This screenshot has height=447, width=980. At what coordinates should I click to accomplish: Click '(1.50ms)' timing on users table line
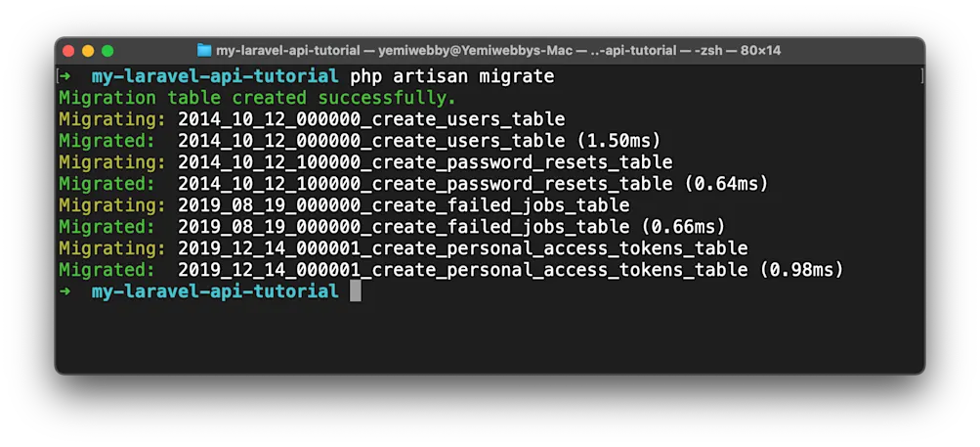(x=618, y=141)
